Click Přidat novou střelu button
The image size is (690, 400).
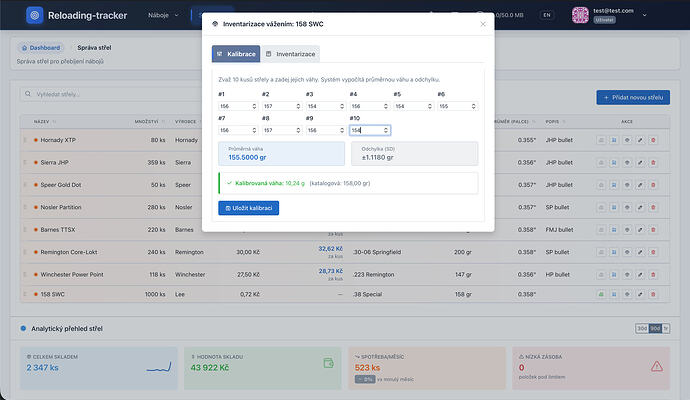[632, 97]
